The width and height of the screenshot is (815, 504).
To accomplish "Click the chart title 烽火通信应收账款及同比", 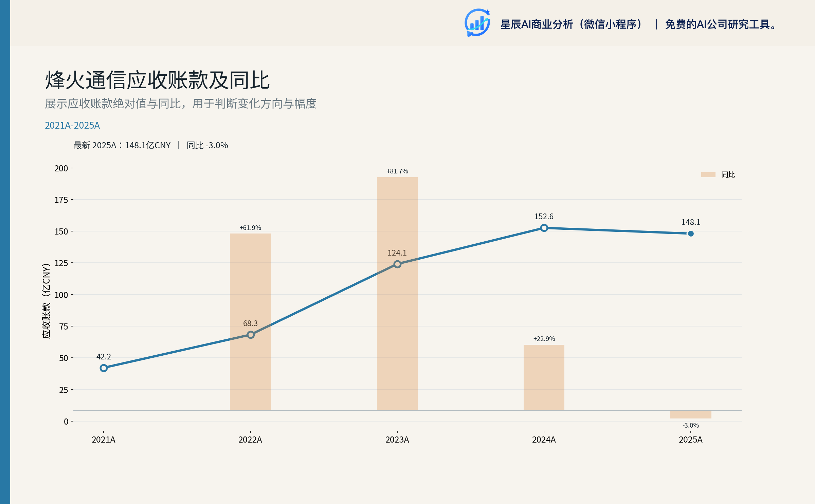I will 157,80.
